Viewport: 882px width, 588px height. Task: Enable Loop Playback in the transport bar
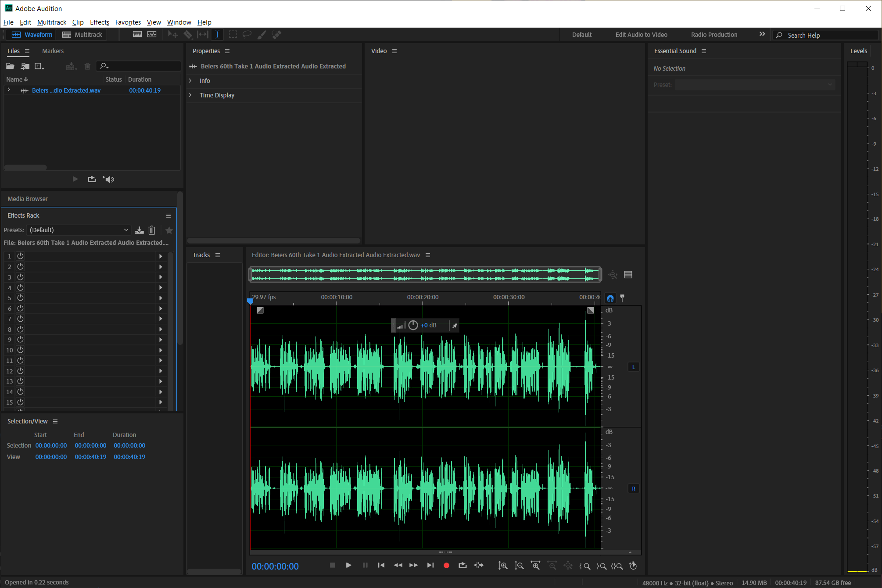(463, 566)
